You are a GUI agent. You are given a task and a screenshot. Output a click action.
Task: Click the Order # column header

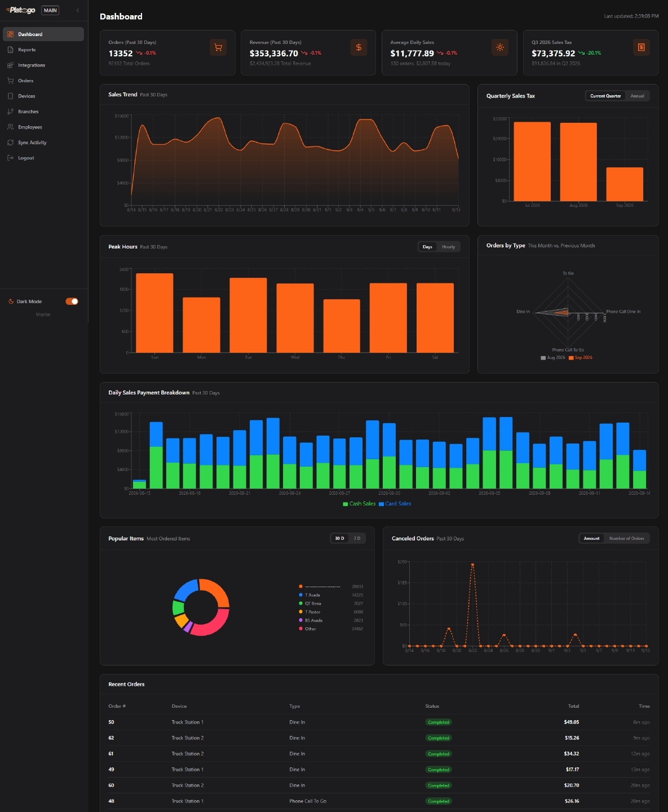117,706
